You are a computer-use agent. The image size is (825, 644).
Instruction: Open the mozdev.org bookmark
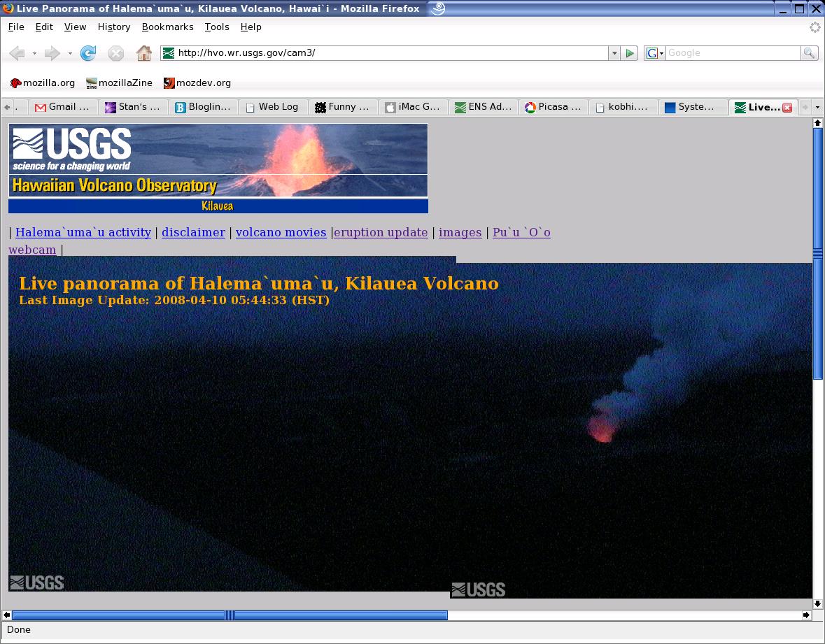(197, 83)
